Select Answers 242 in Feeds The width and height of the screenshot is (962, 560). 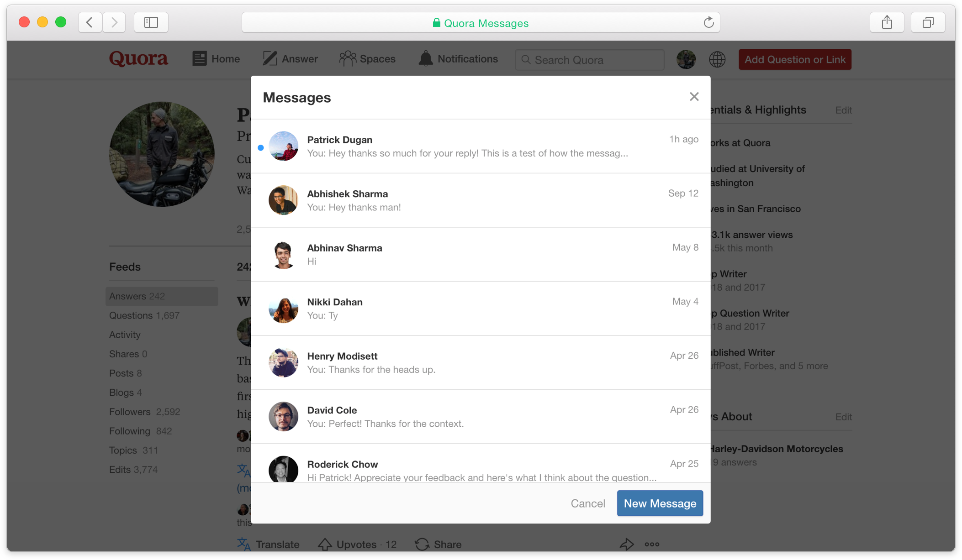(162, 296)
